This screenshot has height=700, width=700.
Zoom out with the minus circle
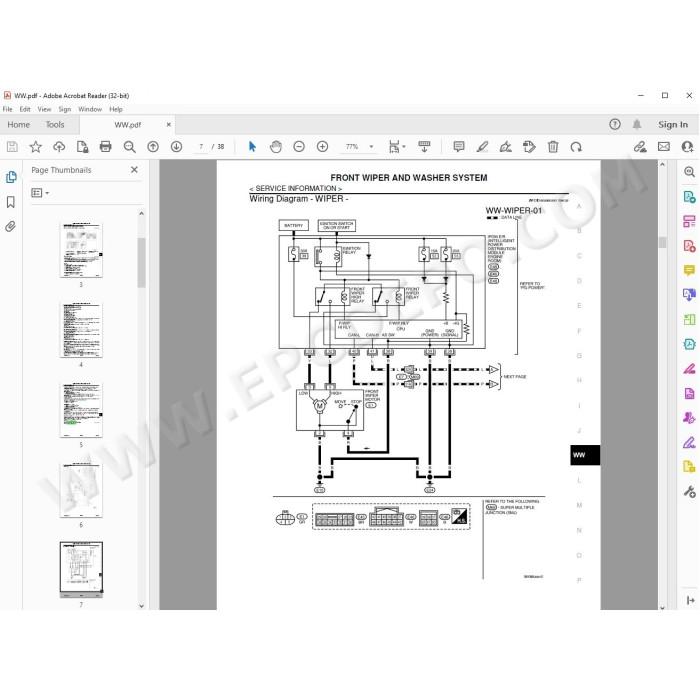point(299,146)
